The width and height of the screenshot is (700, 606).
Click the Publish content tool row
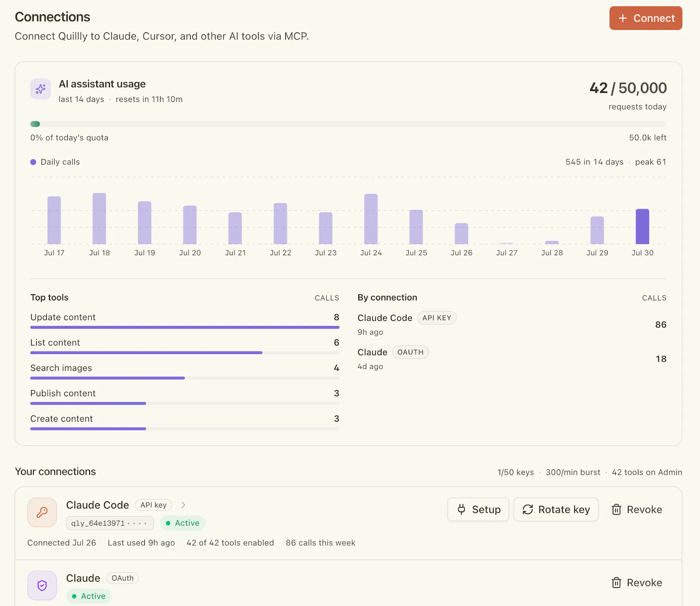pyautogui.click(x=185, y=397)
